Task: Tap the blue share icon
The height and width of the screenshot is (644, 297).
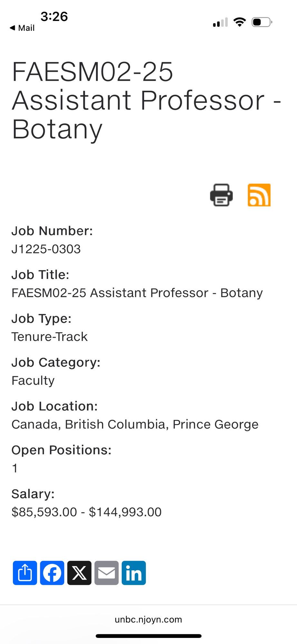Action: tap(25, 573)
